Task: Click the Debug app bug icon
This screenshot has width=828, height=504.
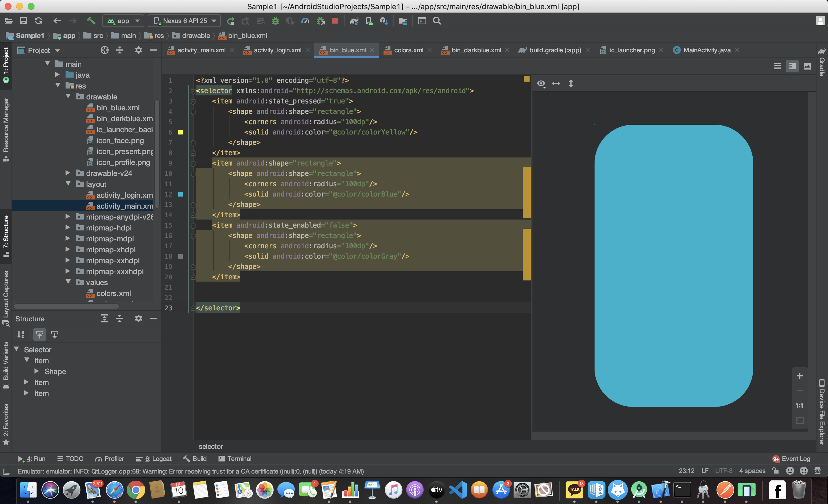Action: [275, 21]
